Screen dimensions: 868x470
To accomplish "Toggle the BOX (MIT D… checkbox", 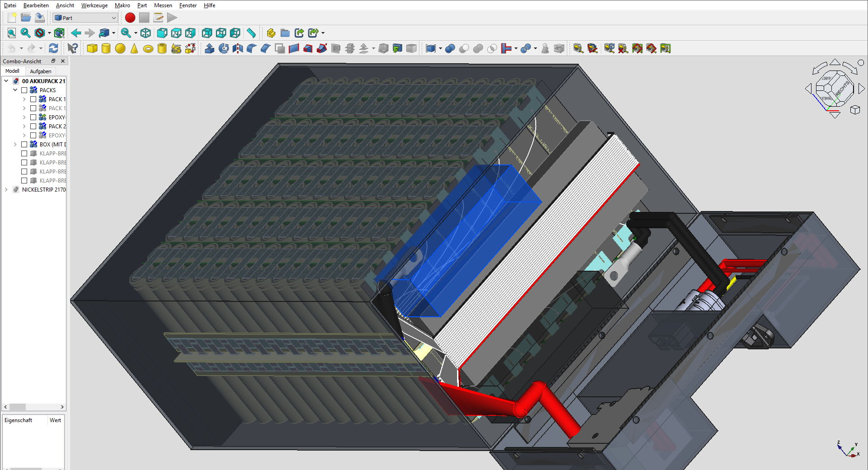I will point(24,145).
